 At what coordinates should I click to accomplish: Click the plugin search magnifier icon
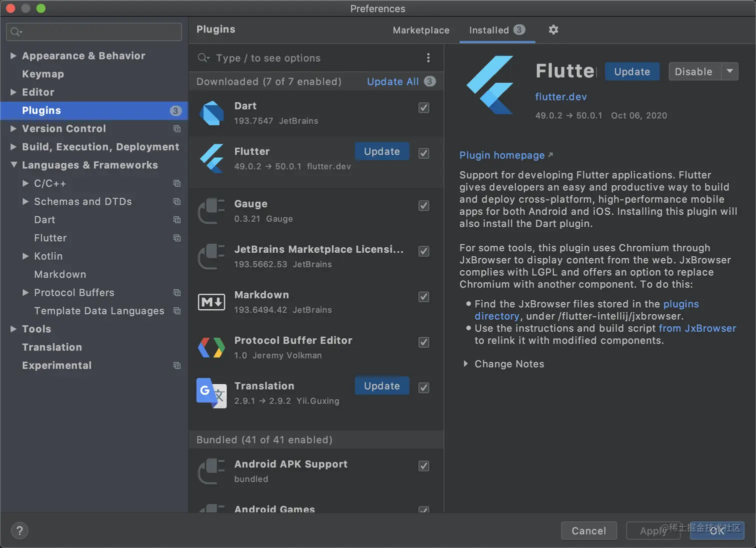click(203, 58)
